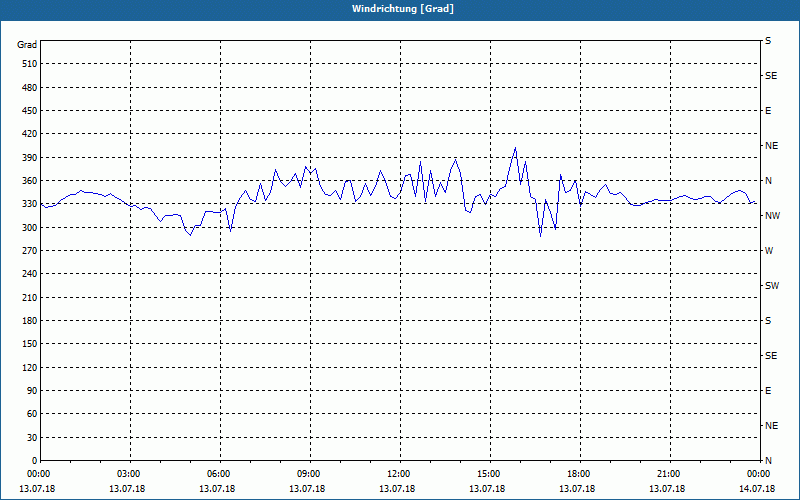Viewport: 800px width, 500px height.
Task: Select the 06:00 time label
Action: point(218,474)
